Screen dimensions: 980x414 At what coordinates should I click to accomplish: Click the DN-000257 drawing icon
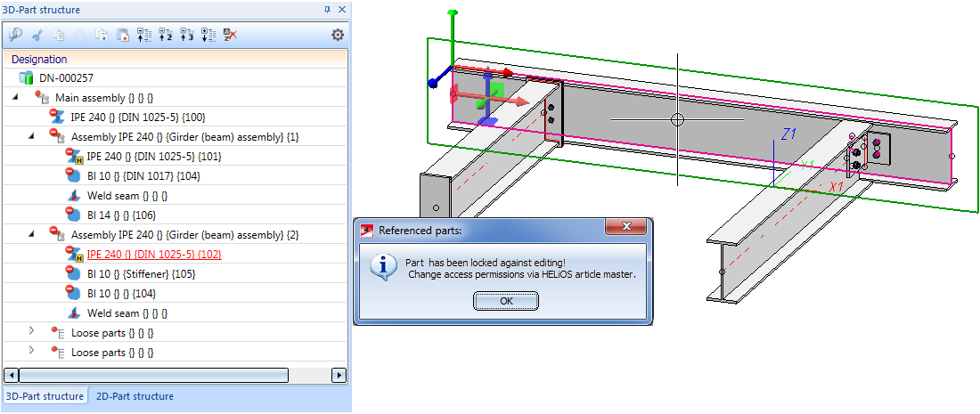(26, 78)
